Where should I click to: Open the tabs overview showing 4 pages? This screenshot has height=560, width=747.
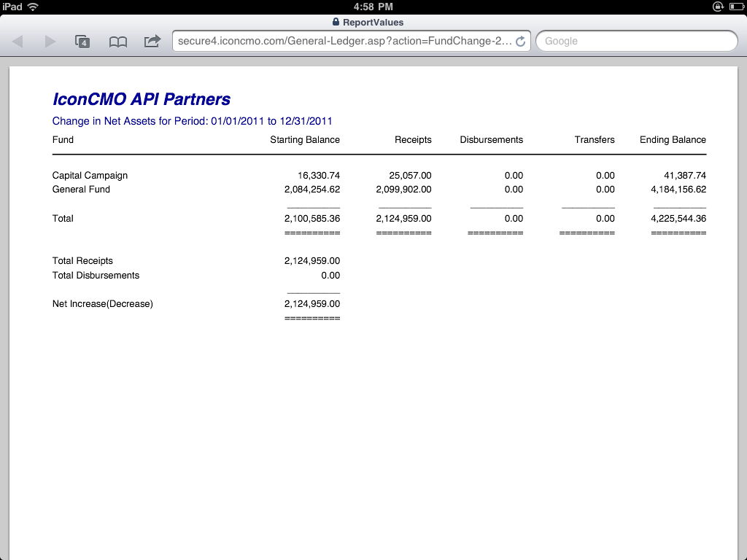82,42
